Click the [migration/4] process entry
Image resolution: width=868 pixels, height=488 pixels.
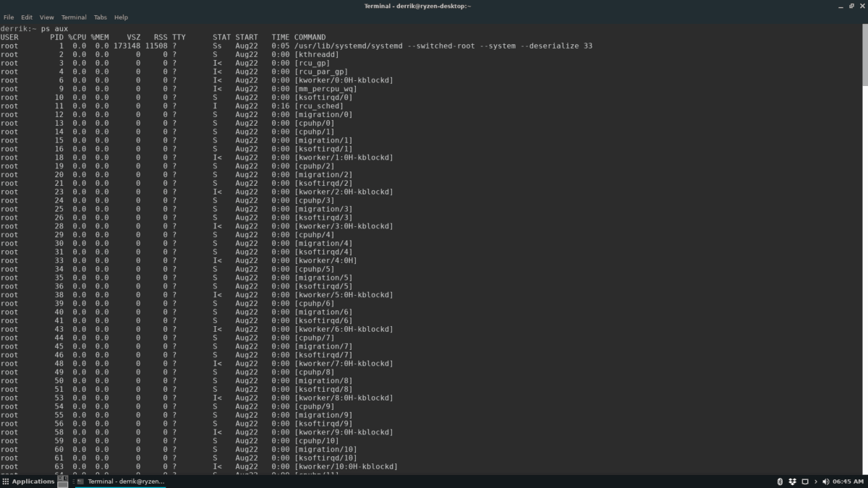(x=323, y=244)
